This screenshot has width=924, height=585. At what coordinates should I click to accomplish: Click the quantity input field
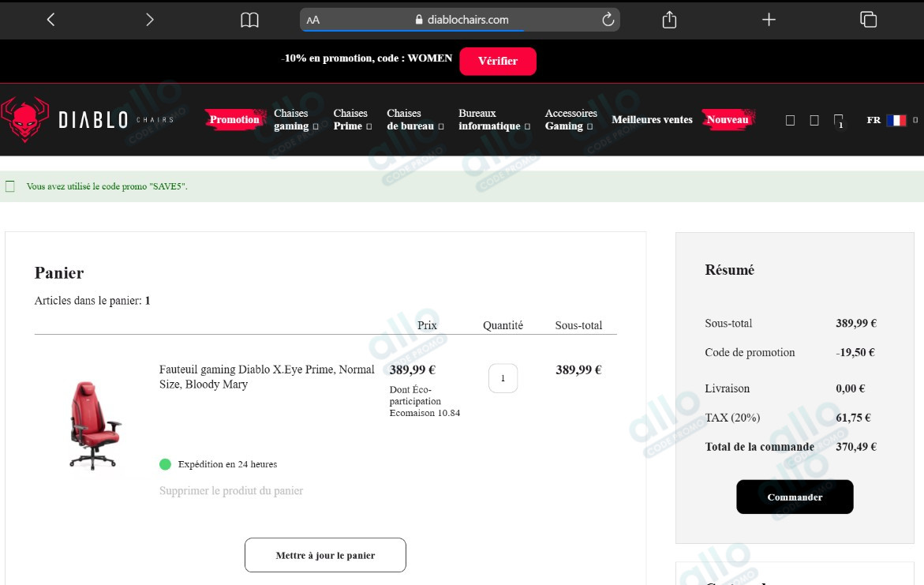tap(503, 378)
